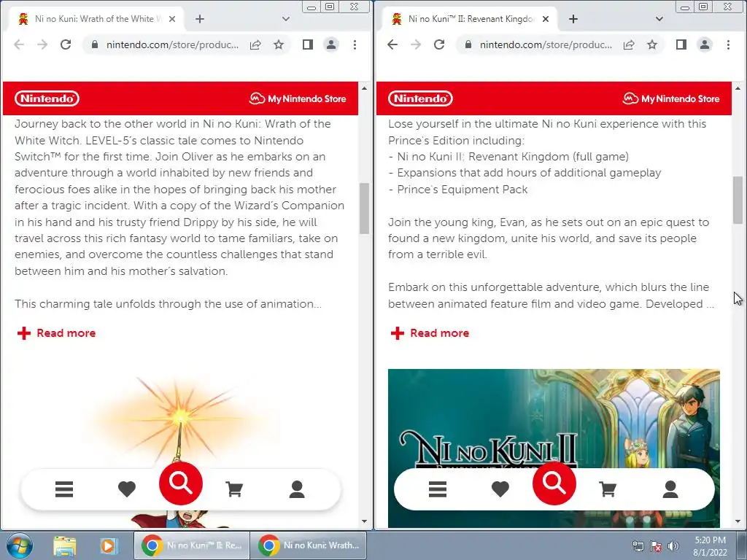Select Ni no Kuni: Wrath of the White tab
This screenshot has width=747, height=560.
(x=97, y=19)
